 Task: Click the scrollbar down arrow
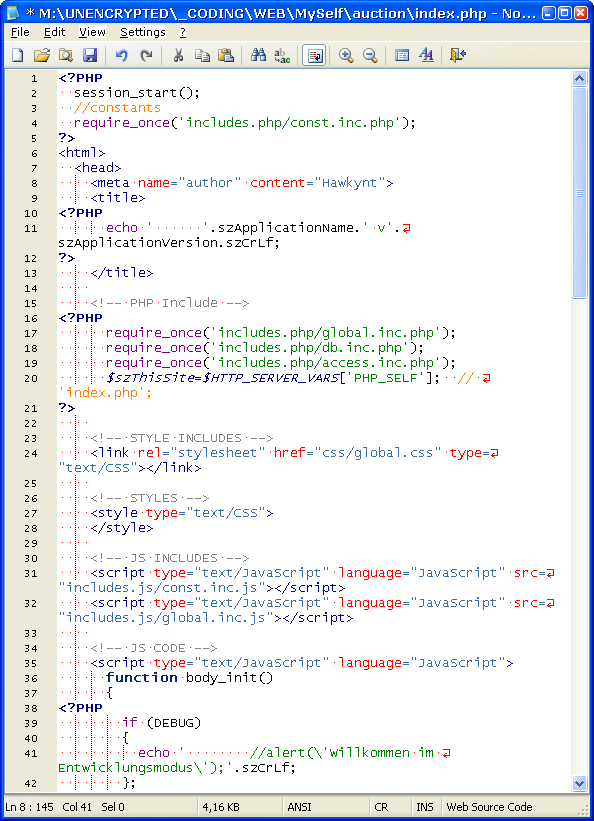pyautogui.click(x=579, y=784)
